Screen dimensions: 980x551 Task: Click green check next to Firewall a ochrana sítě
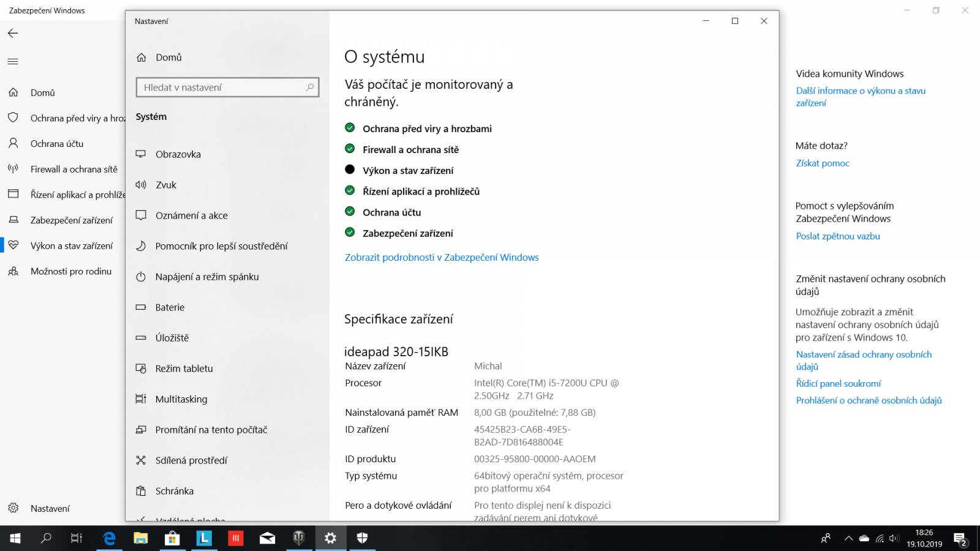[x=350, y=149]
